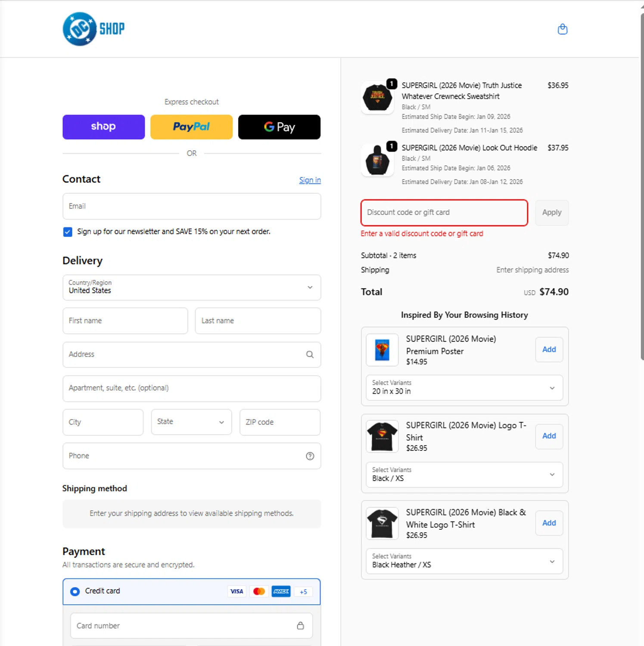Click 'Enter shipping address' shipping text
The height and width of the screenshot is (646, 644).
pos(532,270)
